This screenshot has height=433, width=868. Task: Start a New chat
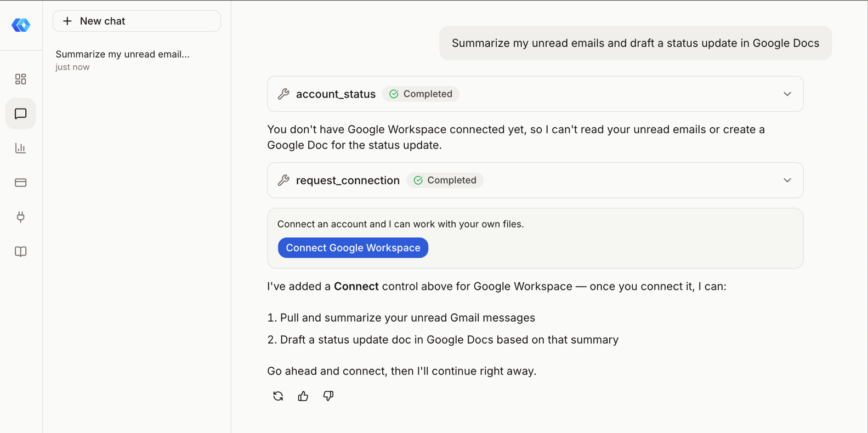click(x=137, y=21)
